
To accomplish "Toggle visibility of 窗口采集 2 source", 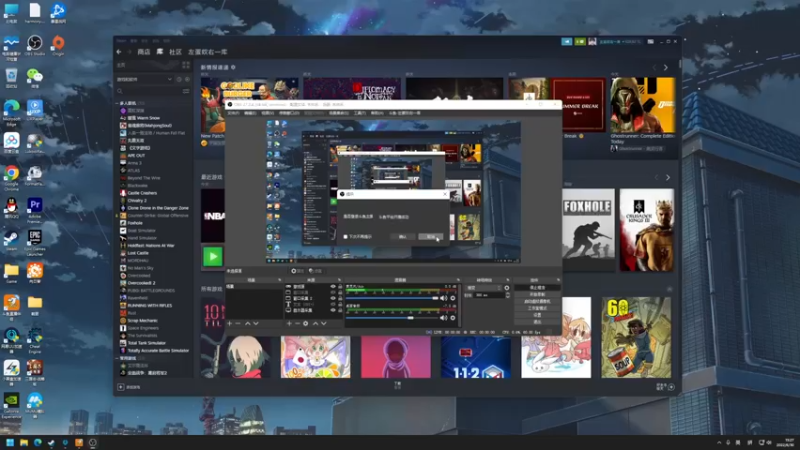I will (x=333, y=298).
